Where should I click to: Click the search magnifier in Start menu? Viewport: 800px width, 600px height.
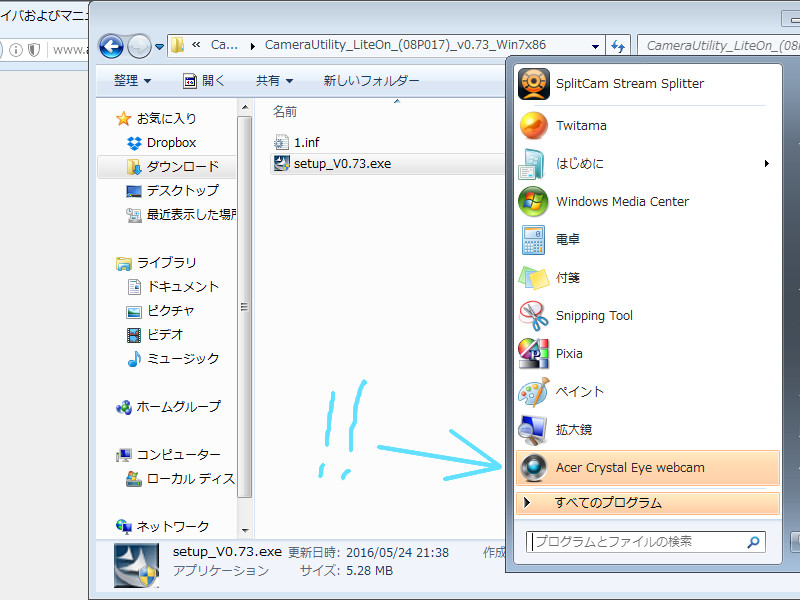point(753,542)
